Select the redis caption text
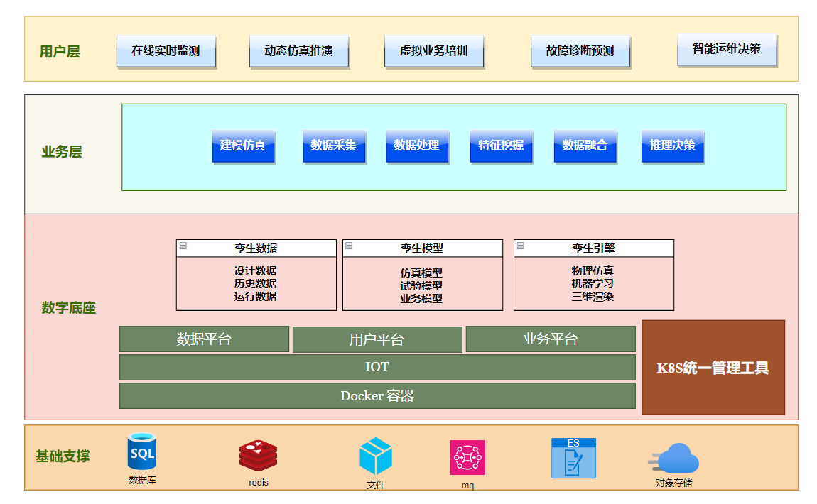The width and height of the screenshot is (817, 504). pyautogui.click(x=259, y=483)
